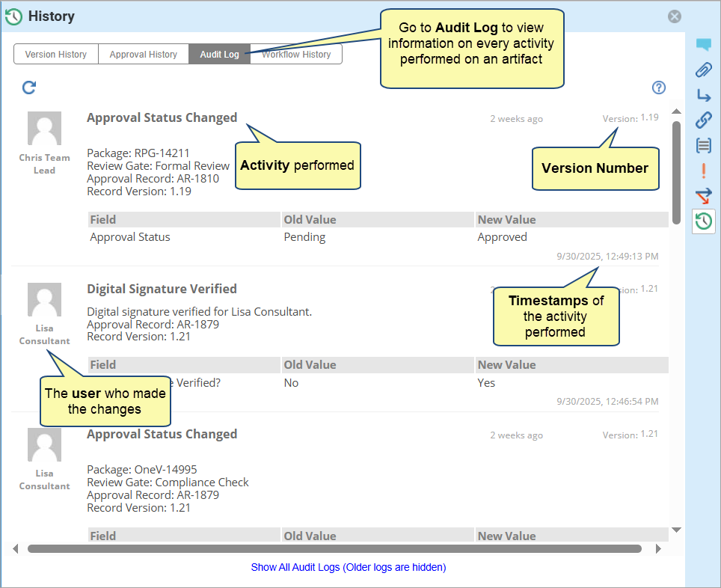Open the chain link icon in sidebar

(x=703, y=120)
